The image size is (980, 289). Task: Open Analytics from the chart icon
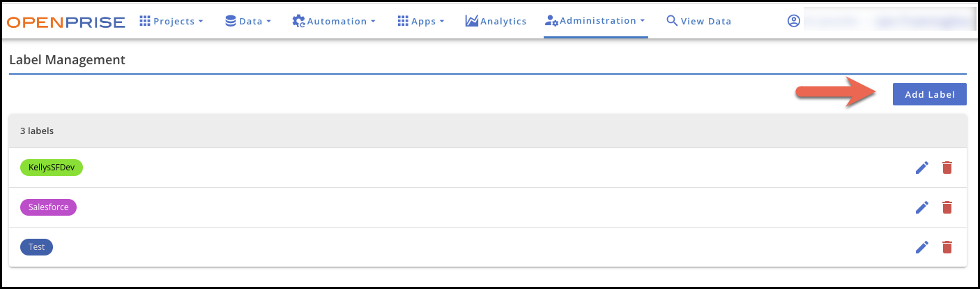coord(472,21)
